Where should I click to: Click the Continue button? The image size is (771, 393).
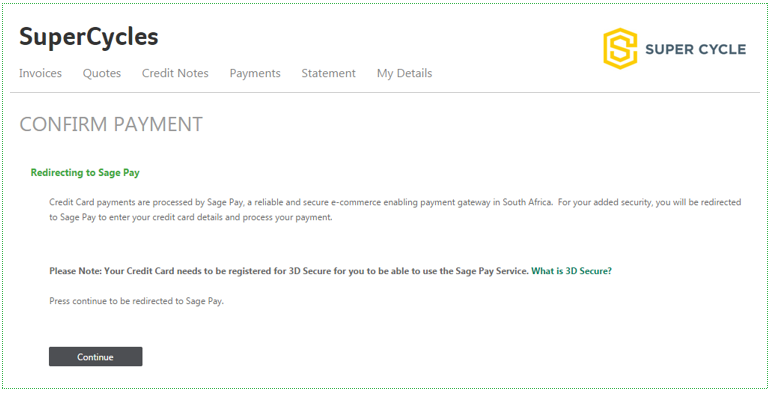click(x=95, y=357)
